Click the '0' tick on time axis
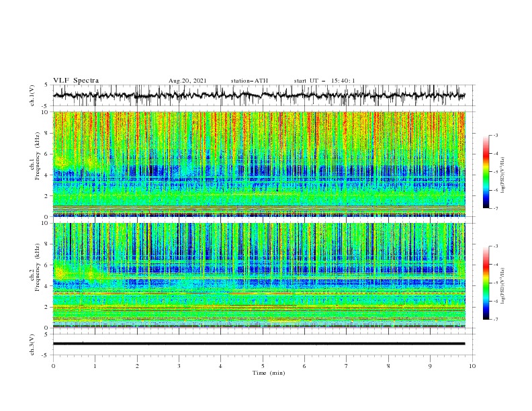The height and width of the screenshot is (411, 532). tap(53, 366)
